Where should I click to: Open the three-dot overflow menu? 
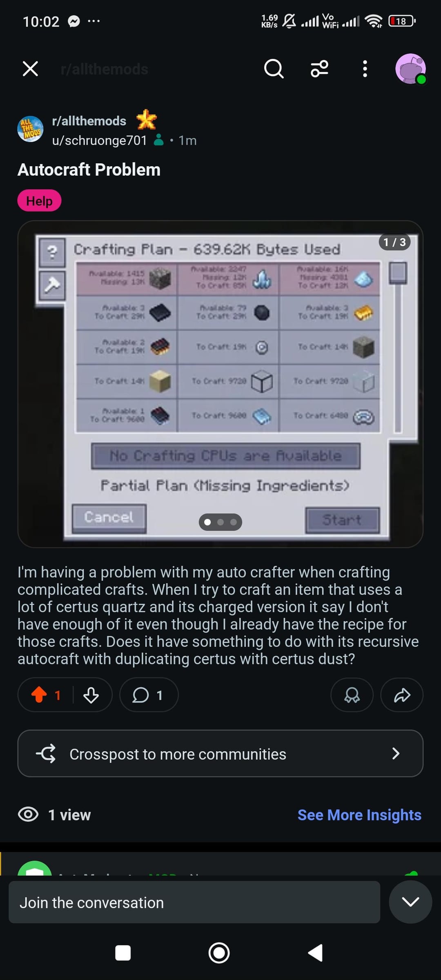point(365,69)
